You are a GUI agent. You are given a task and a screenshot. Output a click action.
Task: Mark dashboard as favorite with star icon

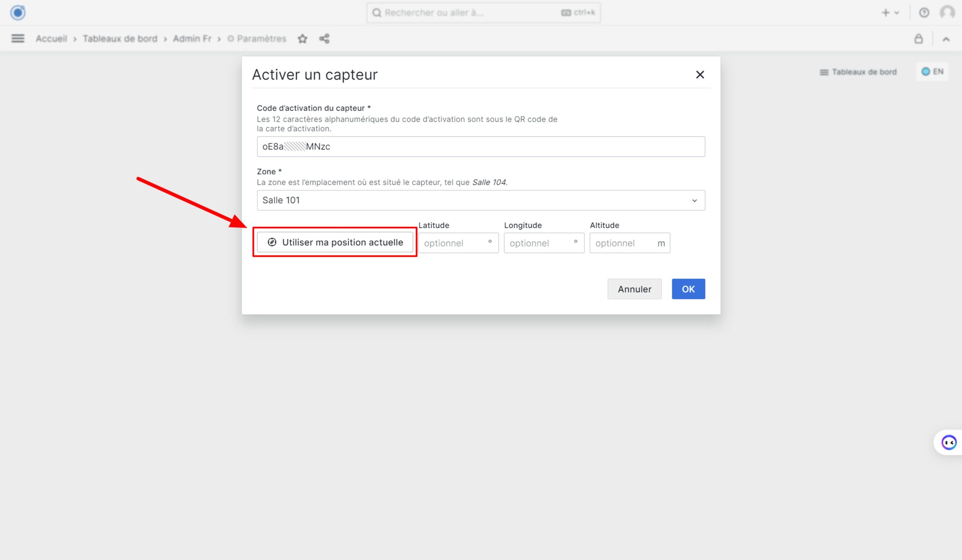click(303, 39)
